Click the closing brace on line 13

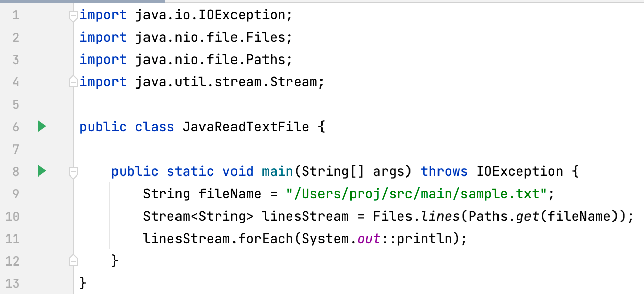(x=83, y=283)
